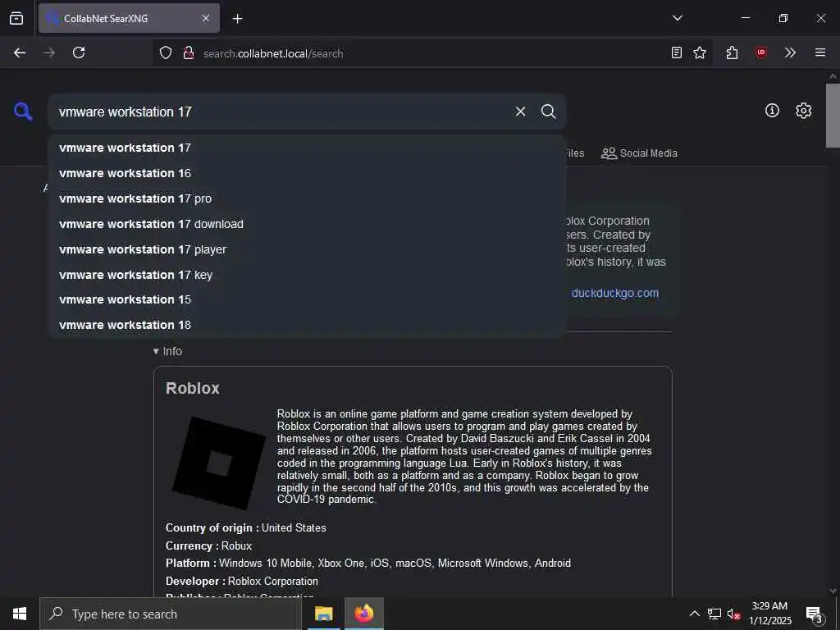
Task: View site connection lock info
Action: (188, 52)
